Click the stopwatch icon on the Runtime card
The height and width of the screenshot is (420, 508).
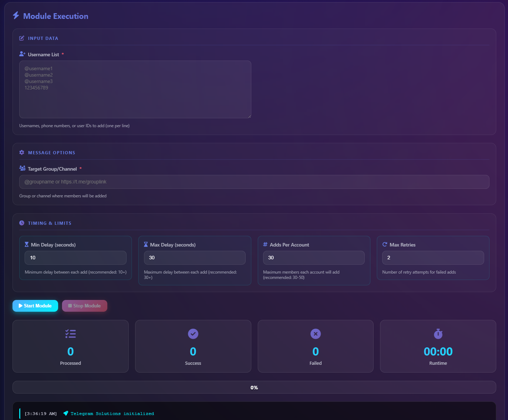438,334
